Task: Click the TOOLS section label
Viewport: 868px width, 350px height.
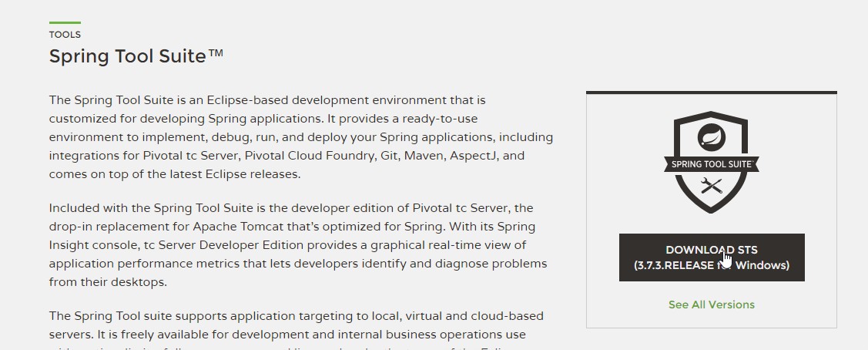Action: click(x=65, y=35)
